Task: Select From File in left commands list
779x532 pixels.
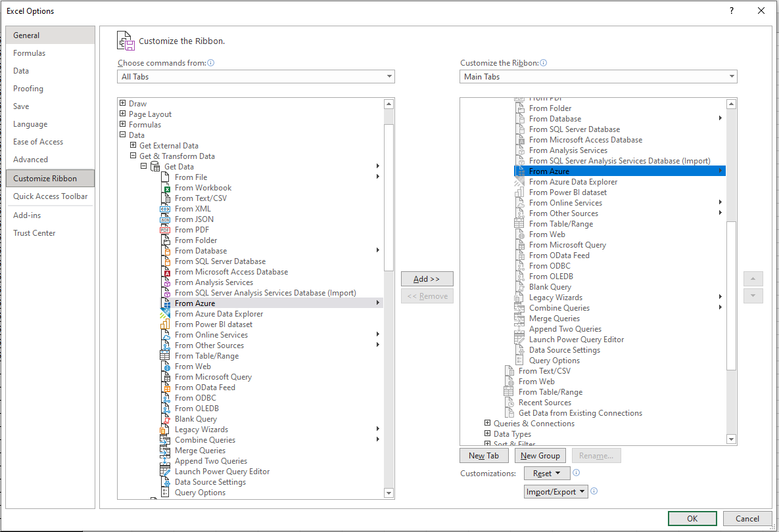Action: [271, 177]
